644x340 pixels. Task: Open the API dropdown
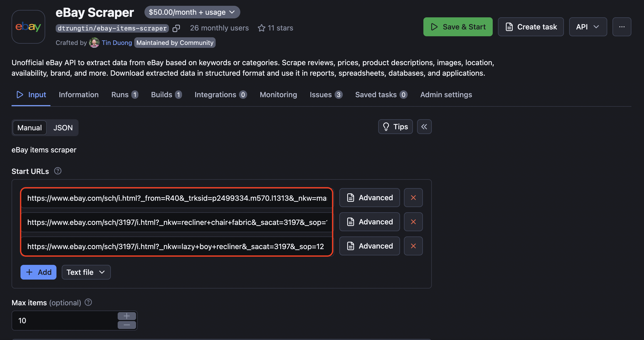(588, 27)
